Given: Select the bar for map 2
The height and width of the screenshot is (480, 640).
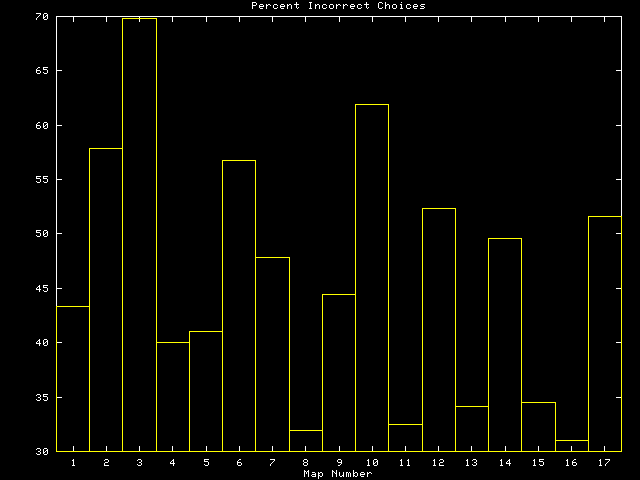Looking at the screenshot, I should [106, 300].
